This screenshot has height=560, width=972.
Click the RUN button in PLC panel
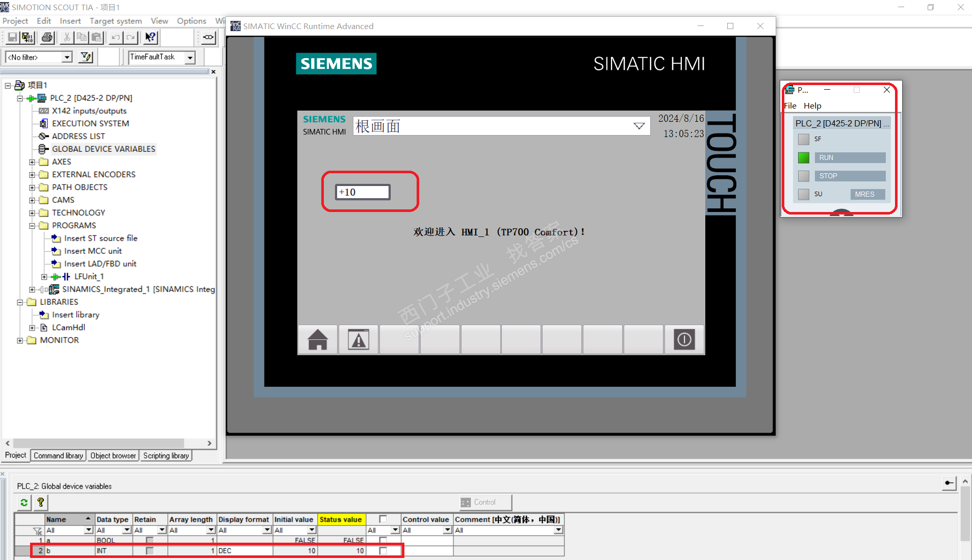click(x=850, y=158)
